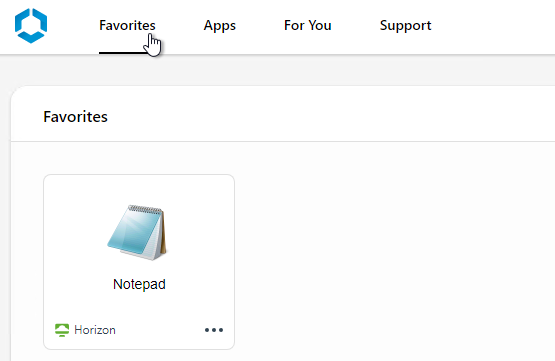Click the Favorites section heading
Screen dimensions: 555x361
tap(75, 116)
